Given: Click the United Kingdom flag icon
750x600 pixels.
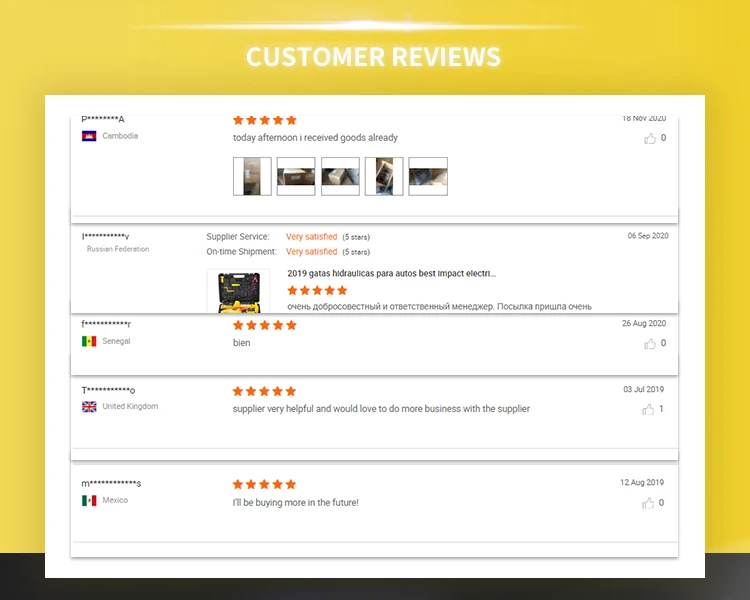Looking at the screenshot, I should pyautogui.click(x=89, y=407).
